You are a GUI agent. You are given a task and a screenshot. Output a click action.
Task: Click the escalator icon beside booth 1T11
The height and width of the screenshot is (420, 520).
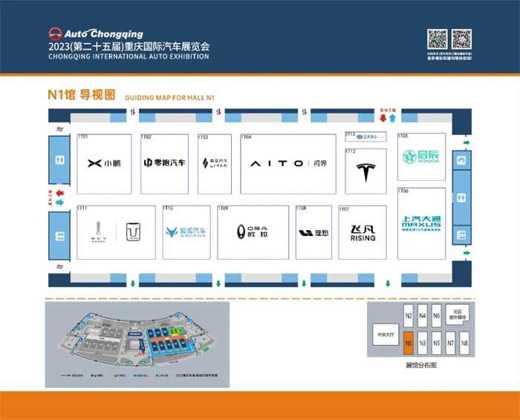pyautogui.click(x=59, y=236)
